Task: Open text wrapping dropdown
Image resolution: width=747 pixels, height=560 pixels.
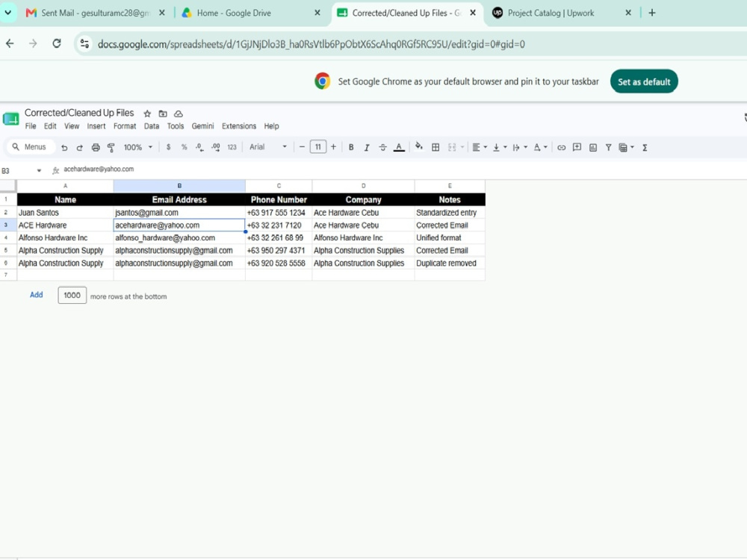Action: pos(520,148)
